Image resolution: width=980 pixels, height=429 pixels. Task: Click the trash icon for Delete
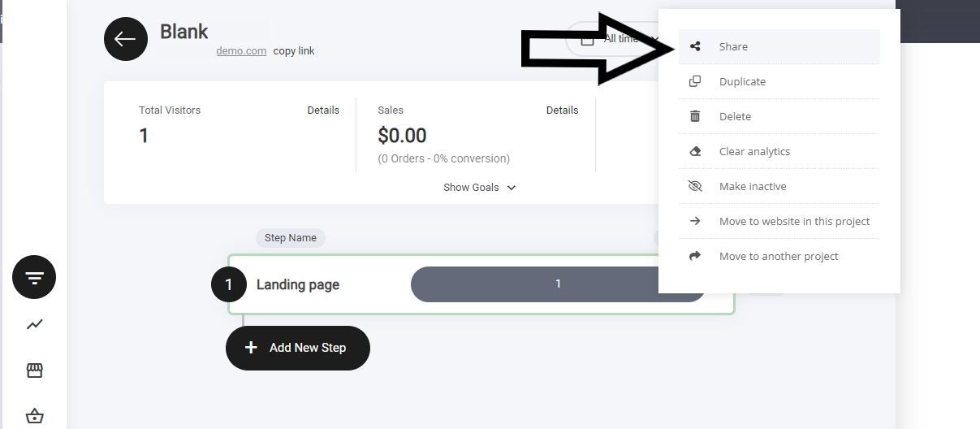pyautogui.click(x=695, y=116)
